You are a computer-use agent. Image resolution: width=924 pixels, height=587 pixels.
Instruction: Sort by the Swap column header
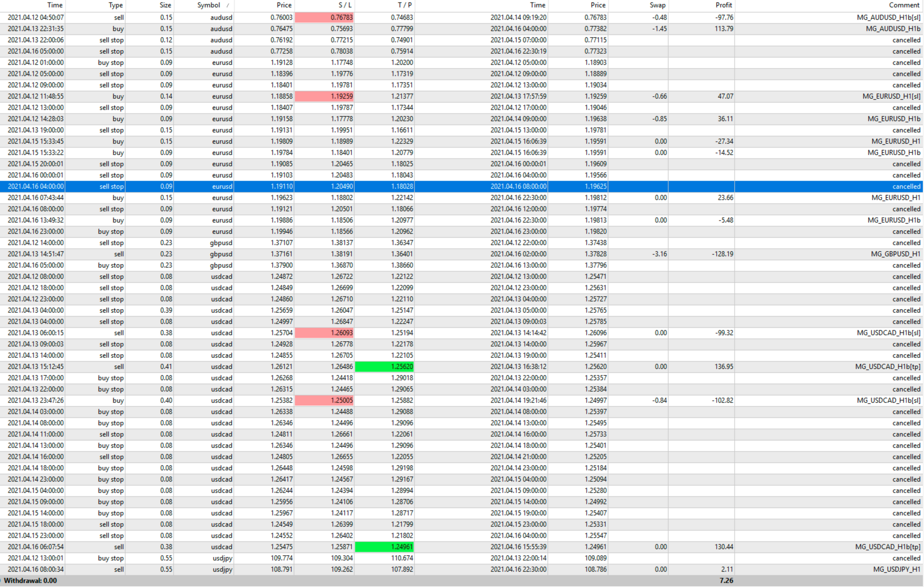(x=657, y=5)
